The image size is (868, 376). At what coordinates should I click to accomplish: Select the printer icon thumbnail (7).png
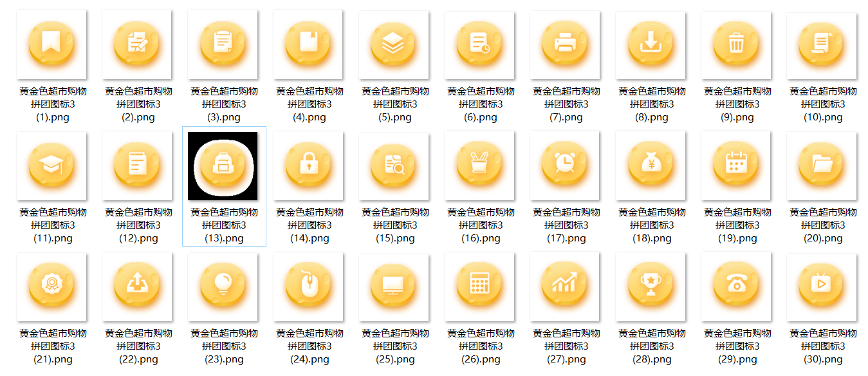(x=565, y=44)
